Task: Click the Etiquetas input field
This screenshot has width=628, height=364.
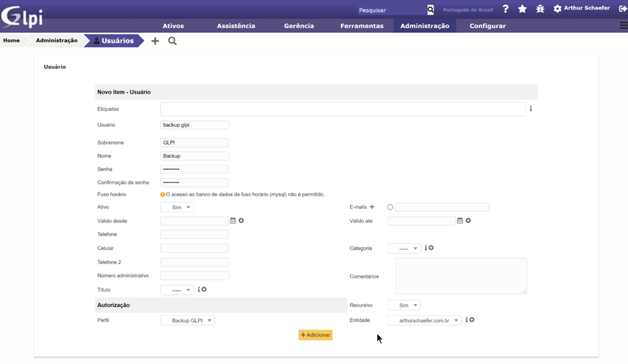Action: 343,109
